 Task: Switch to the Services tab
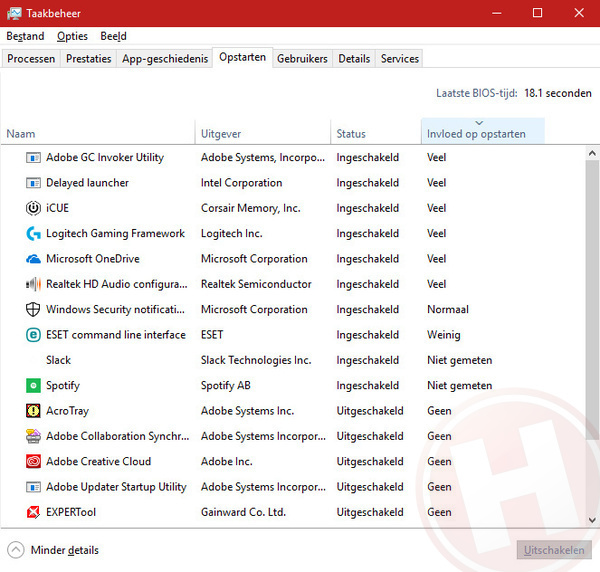pyautogui.click(x=399, y=59)
